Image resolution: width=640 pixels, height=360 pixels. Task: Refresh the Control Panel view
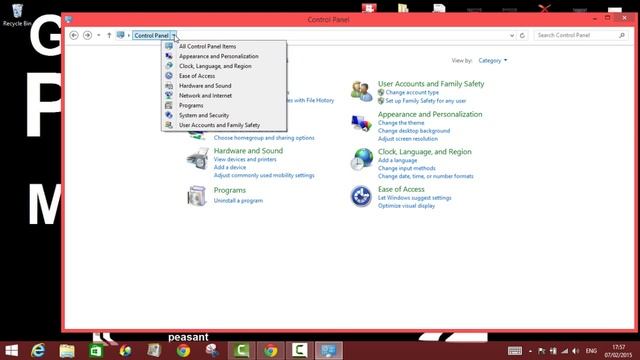tap(522, 36)
